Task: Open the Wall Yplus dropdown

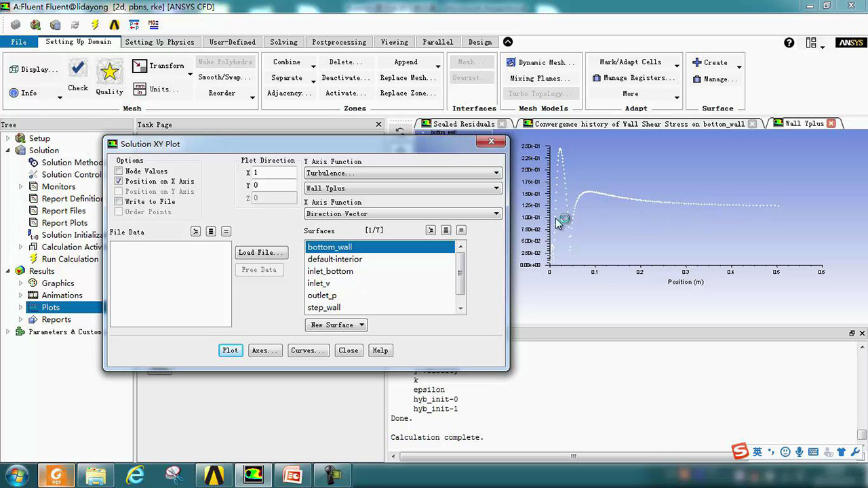Action: click(x=403, y=188)
